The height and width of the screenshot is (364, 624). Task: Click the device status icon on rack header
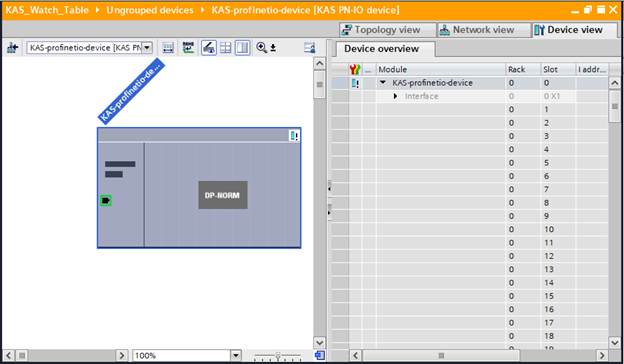pos(294,136)
